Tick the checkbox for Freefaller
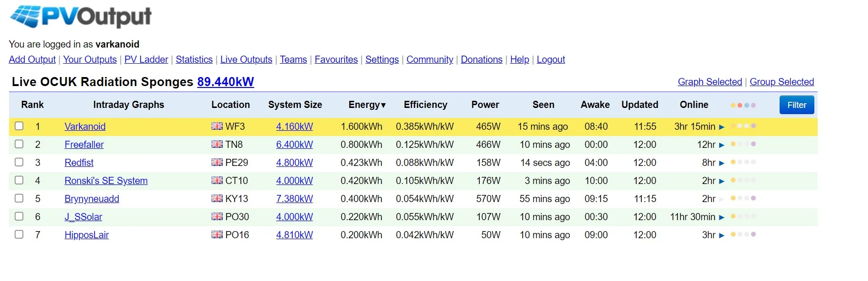This screenshot has height=281, width=868. click(19, 144)
